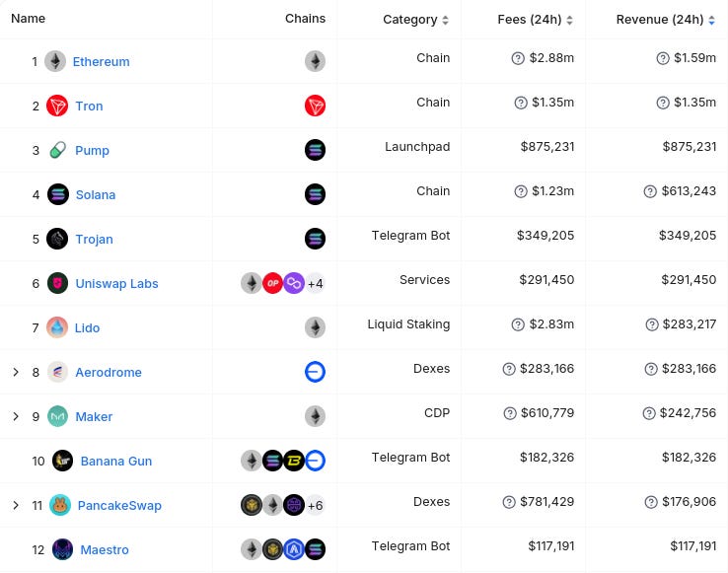Click the PancakeSwap bunny logo icon
The width and height of the screenshot is (728, 573).
pyautogui.click(x=60, y=505)
